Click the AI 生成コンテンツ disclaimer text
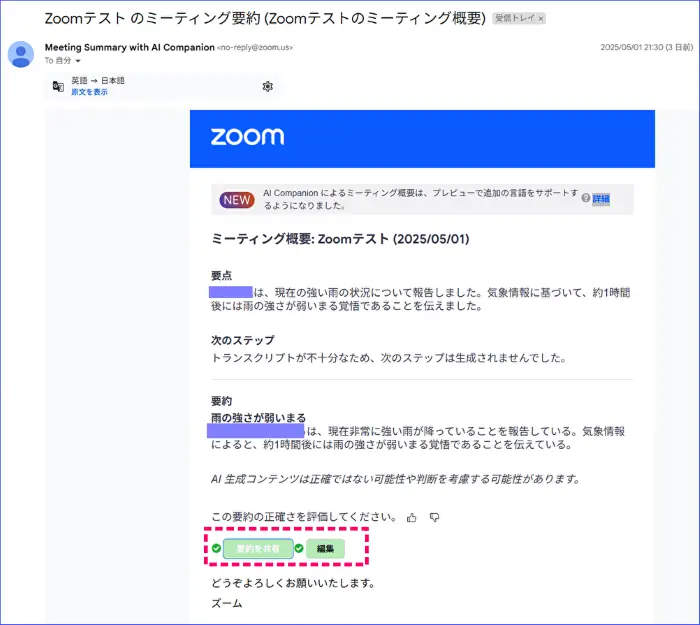Viewport: 700px width, 625px height. [395, 479]
